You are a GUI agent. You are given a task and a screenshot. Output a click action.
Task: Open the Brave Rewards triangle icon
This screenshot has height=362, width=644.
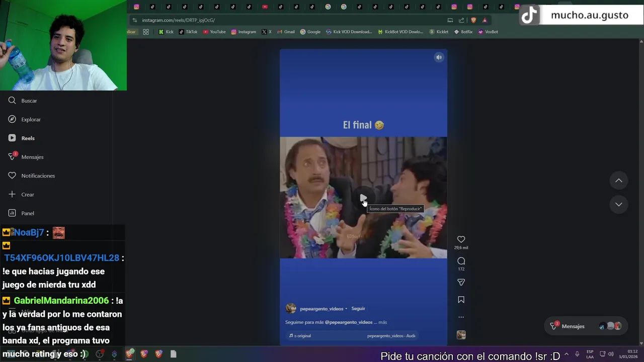(485, 20)
